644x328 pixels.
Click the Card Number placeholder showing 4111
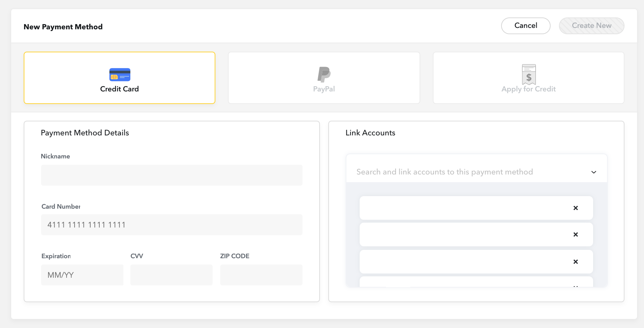pyautogui.click(x=171, y=225)
